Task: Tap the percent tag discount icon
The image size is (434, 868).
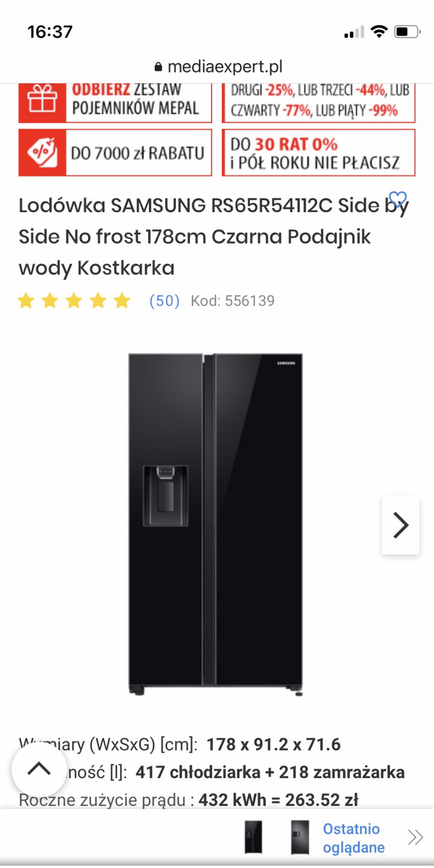Action: coord(41,153)
